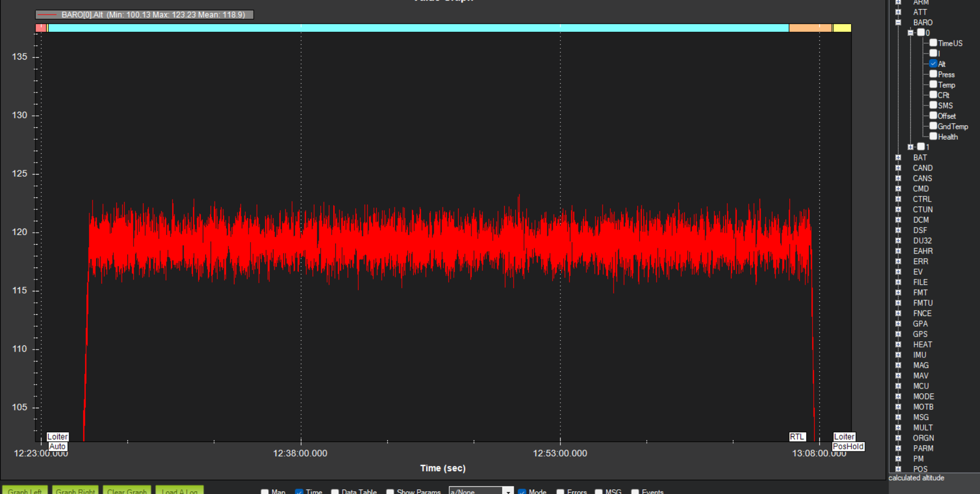980x494 pixels.
Task: Expand BARO instance 1 node
Action: tap(910, 147)
